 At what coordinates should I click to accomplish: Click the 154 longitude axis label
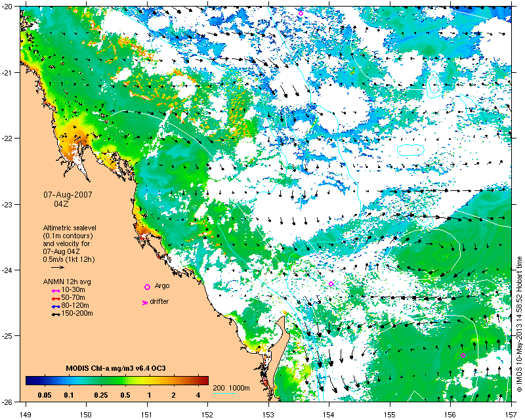pos(329,415)
